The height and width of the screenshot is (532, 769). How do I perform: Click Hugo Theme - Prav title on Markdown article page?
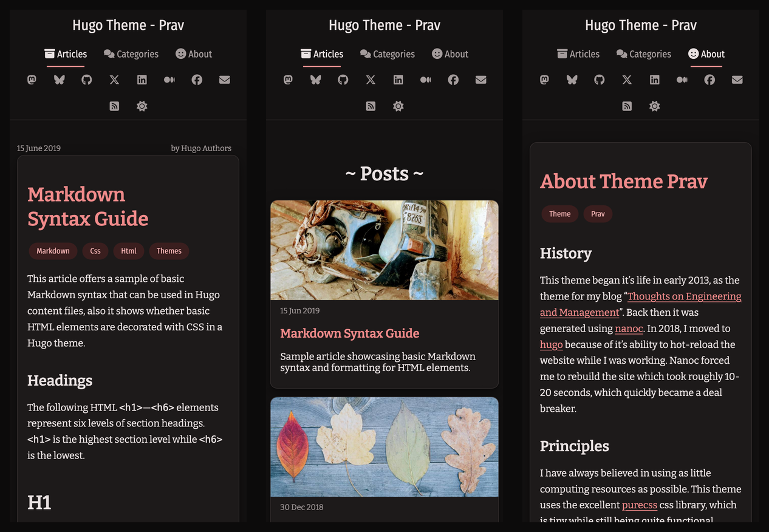tap(128, 25)
